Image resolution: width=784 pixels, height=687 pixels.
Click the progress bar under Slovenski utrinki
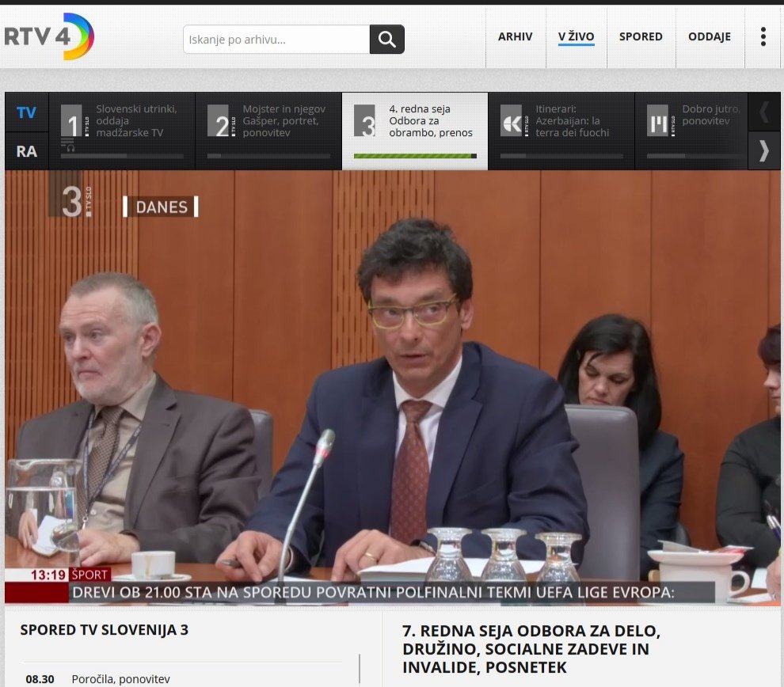click(122, 156)
